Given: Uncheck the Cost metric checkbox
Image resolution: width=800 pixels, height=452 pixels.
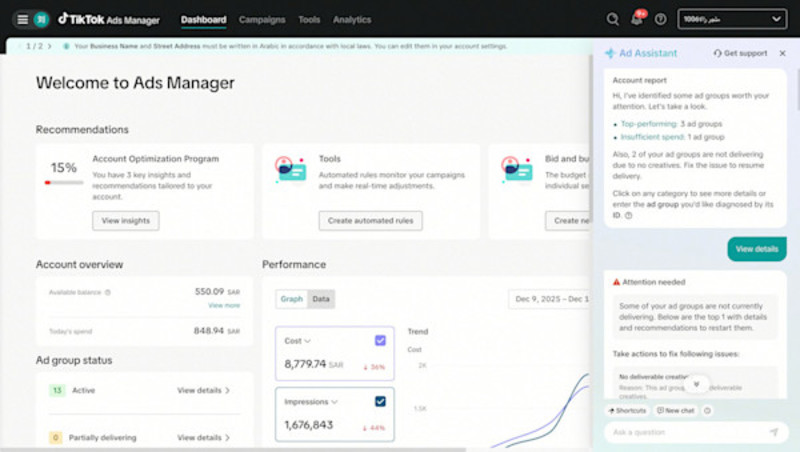Looking at the screenshot, I should pyautogui.click(x=380, y=341).
